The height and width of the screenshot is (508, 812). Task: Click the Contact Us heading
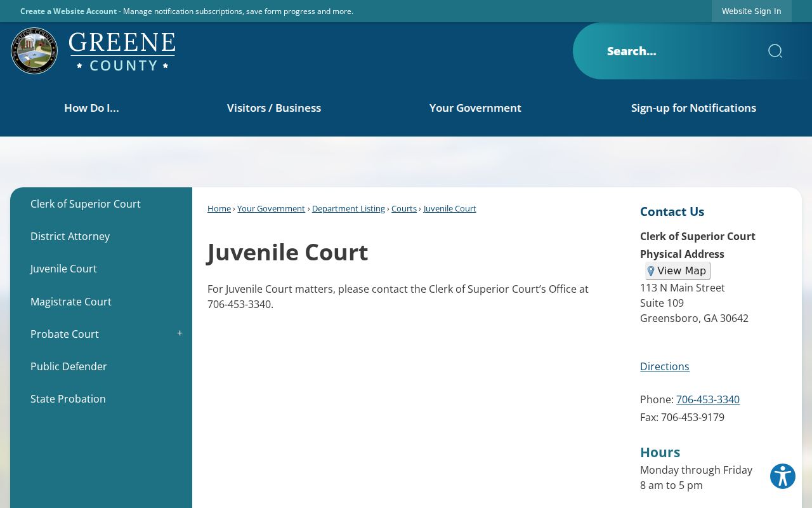click(x=672, y=211)
